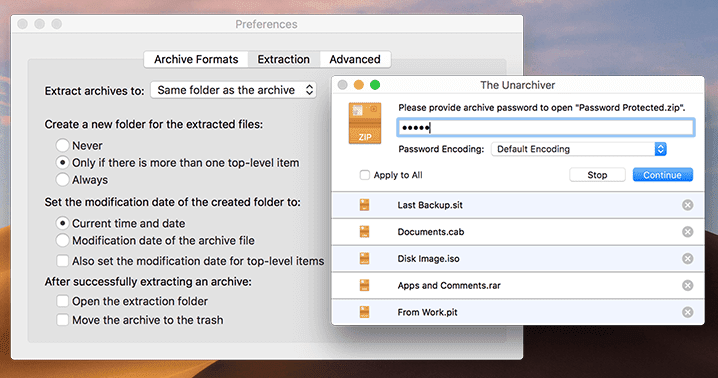Click the After successfully extracting an archive heading
Screen dimensions: 718x378
point(148,281)
